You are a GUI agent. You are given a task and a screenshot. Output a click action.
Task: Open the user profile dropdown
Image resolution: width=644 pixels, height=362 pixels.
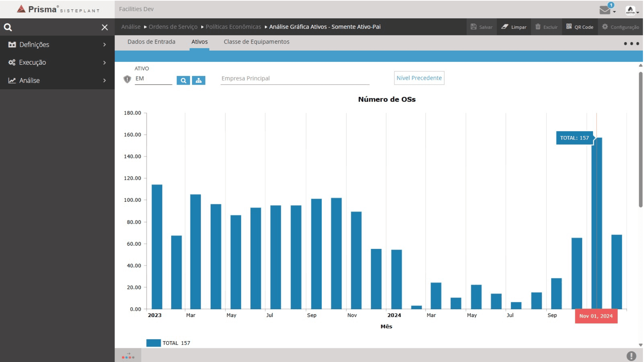pos(632,10)
